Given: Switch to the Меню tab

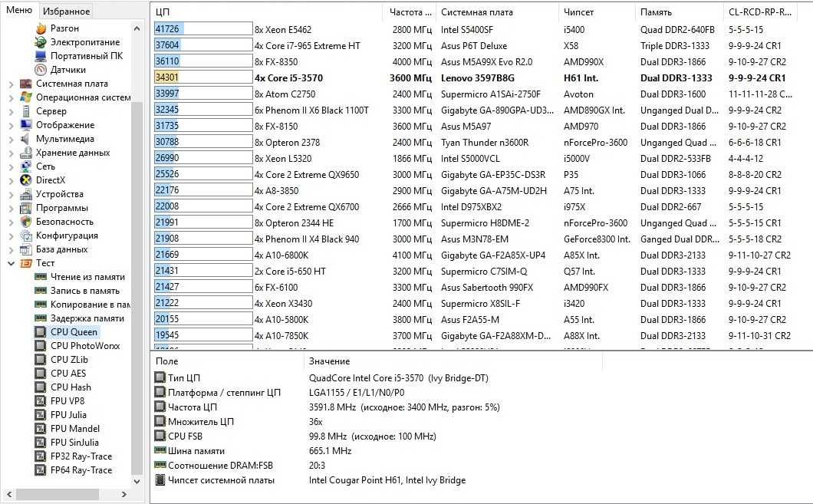Looking at the screenshot, I should 19,11.
